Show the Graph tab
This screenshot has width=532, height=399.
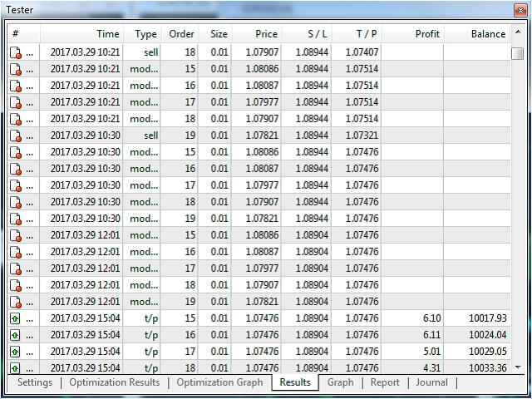tap(340, 382)
